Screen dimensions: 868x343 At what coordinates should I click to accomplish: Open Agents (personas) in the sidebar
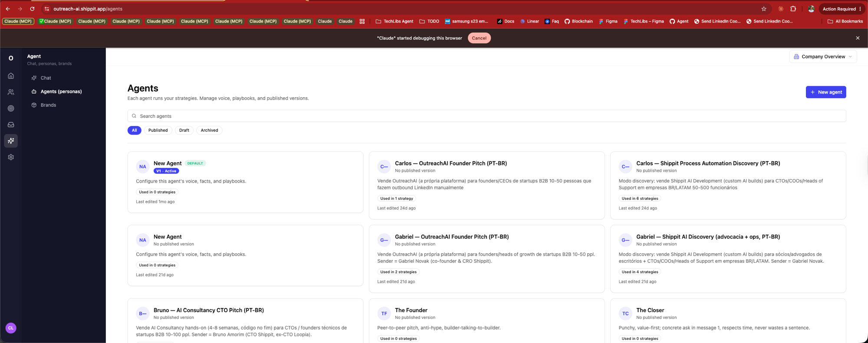pos(61,91)
